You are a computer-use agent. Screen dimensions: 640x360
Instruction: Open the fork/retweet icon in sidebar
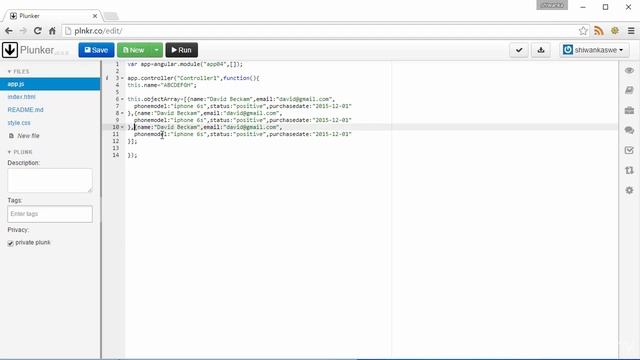point(629,170)
